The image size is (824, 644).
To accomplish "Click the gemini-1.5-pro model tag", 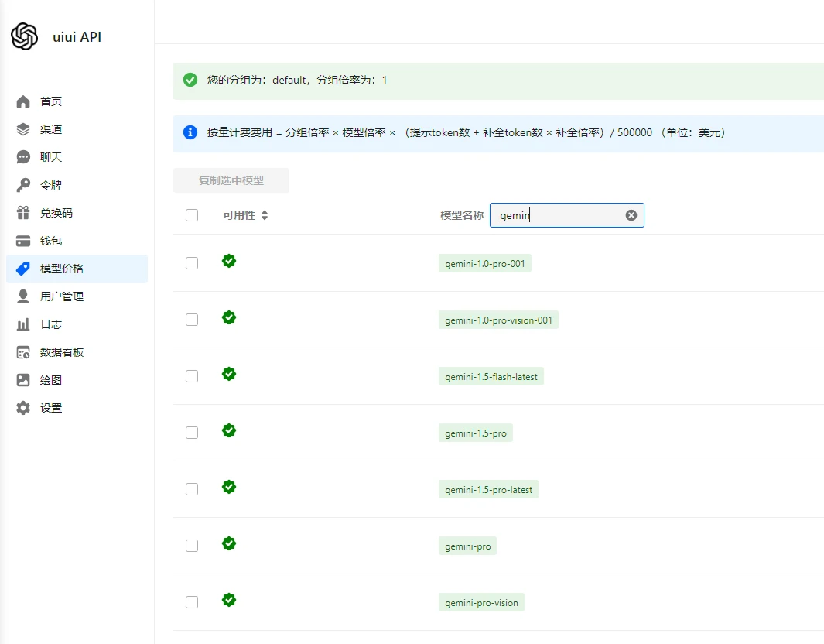I will tap(476, 433).
